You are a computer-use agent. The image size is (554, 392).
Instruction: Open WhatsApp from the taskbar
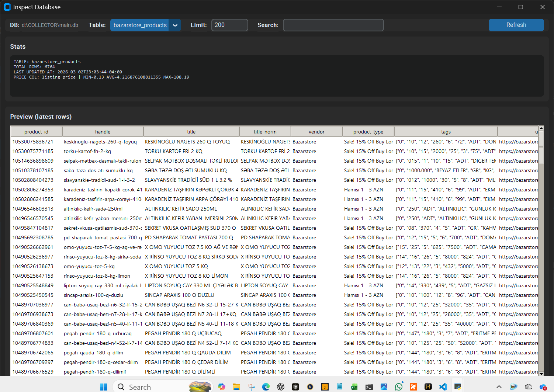click(399, 387)
